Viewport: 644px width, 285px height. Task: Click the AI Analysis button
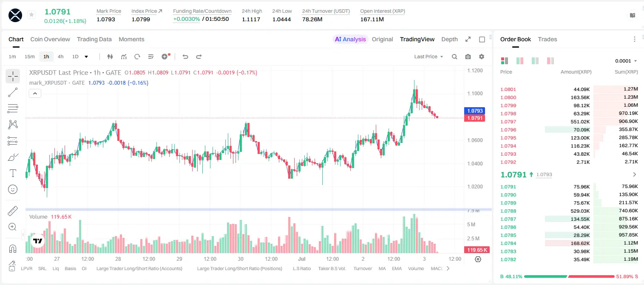coord(350,39)
